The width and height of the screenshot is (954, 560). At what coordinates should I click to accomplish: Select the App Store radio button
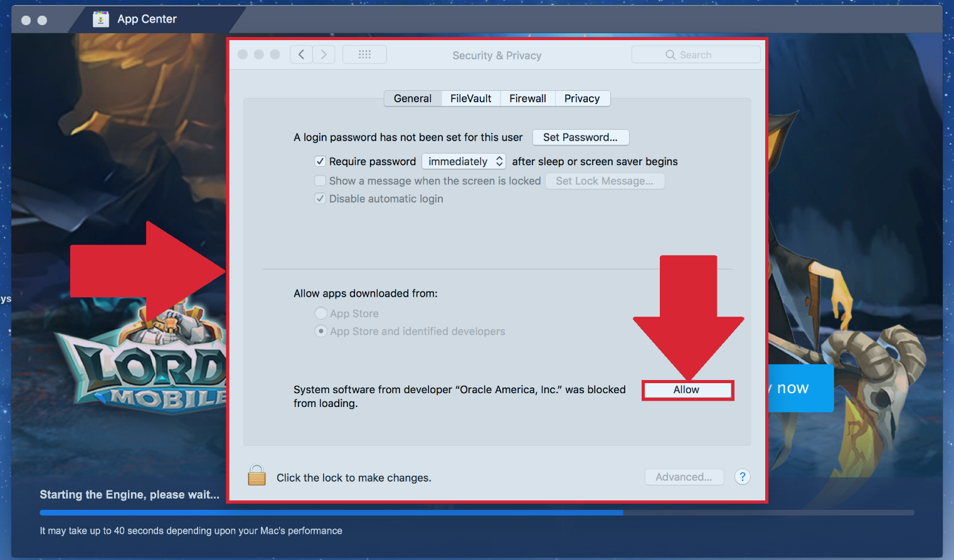point(321,313)
